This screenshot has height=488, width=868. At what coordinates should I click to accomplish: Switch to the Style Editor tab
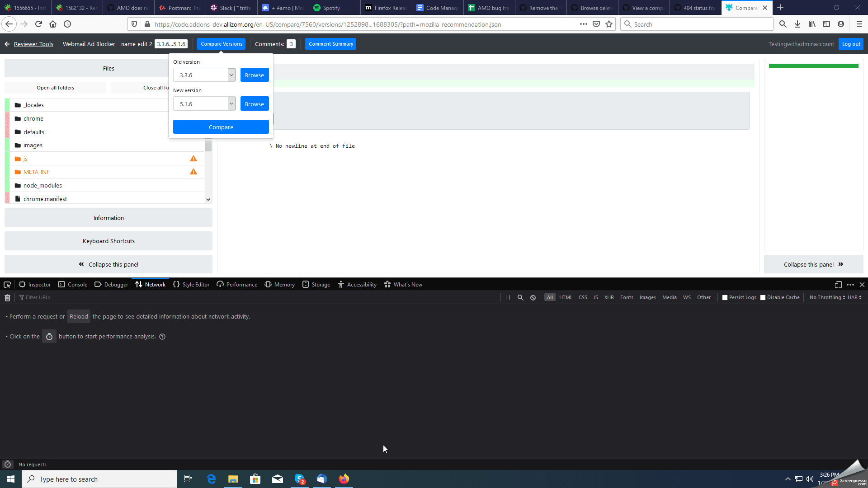191,285
